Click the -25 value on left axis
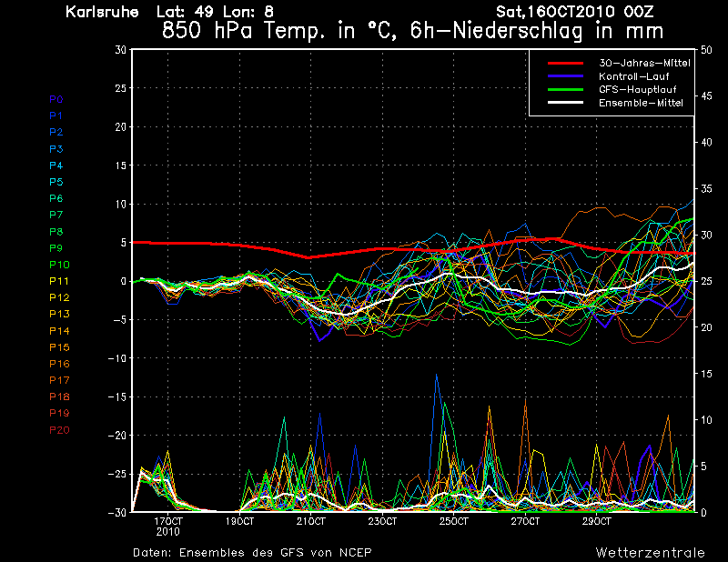Image resolution: width=728 pixels, height=562 pixels. click(117, 475)
